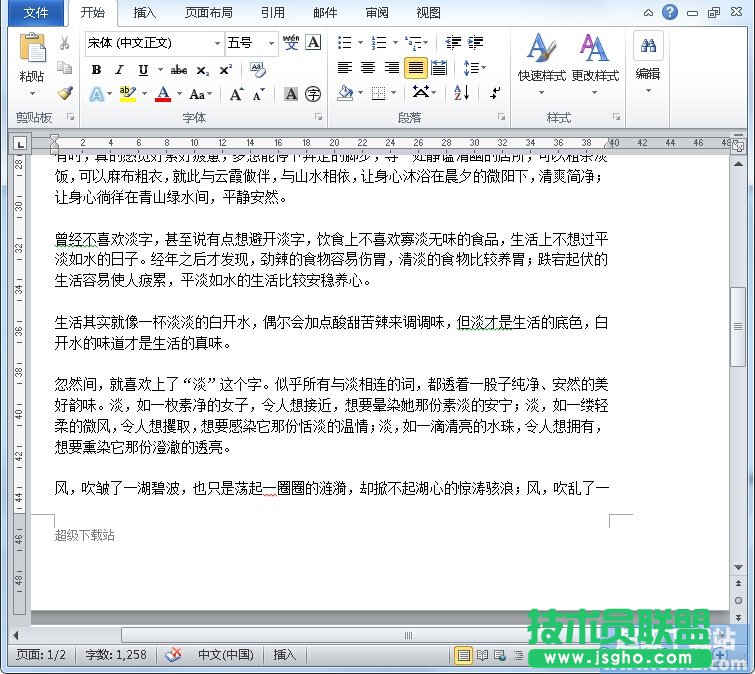This screenshot has height=674, width=755.
Task: Click the 字数 word count in status bar
Action: (116, 654)
